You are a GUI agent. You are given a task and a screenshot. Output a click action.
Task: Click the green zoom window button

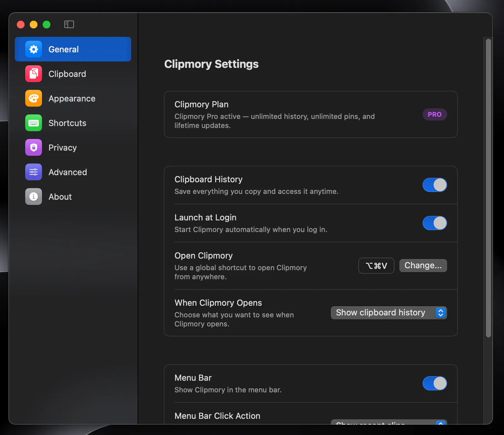pos(47,25)
